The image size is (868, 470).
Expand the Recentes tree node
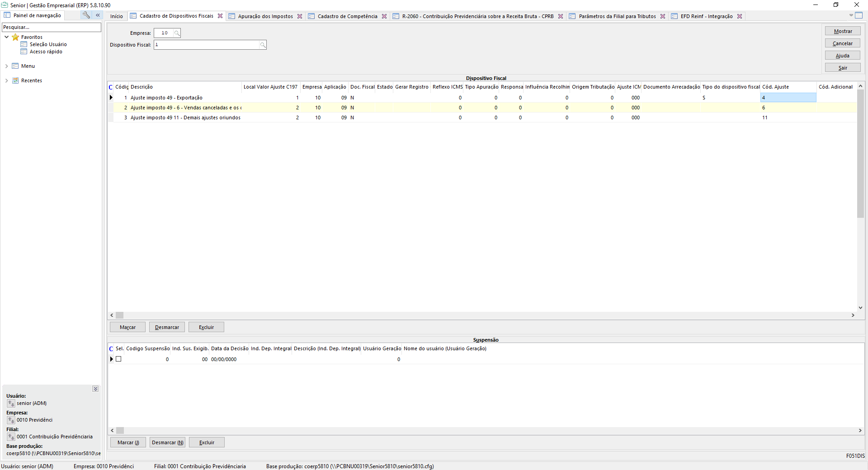[6, 80]
